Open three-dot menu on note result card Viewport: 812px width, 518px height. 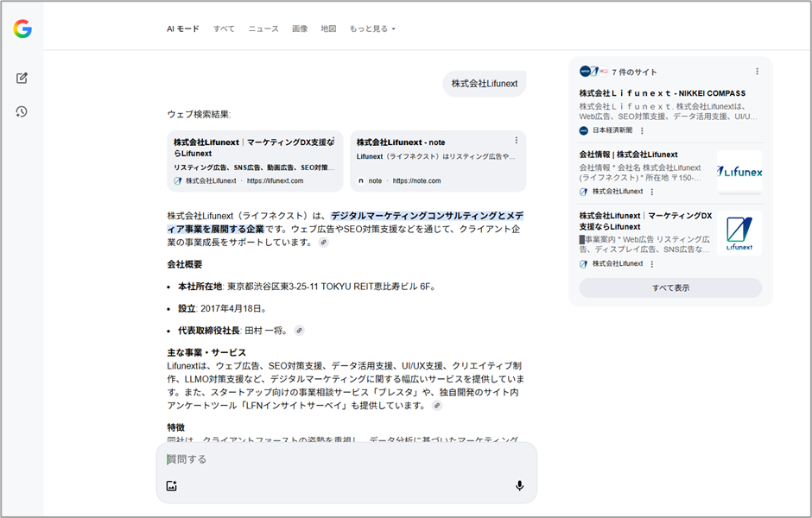517,141
